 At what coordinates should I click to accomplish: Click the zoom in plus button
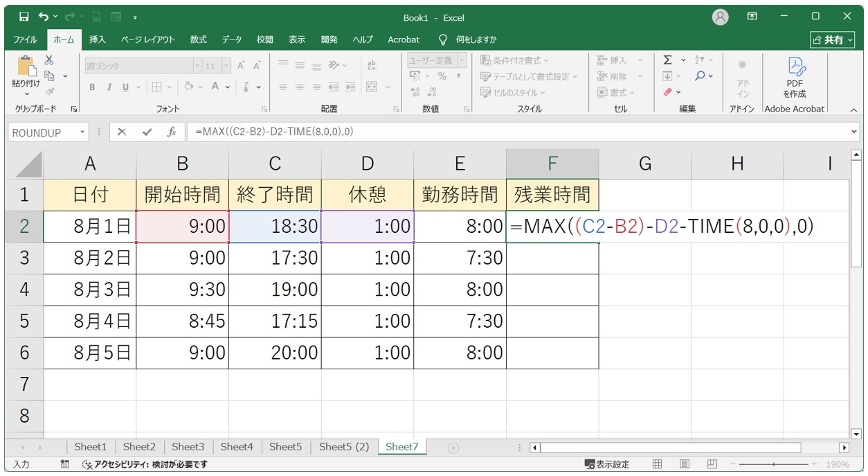814,464
